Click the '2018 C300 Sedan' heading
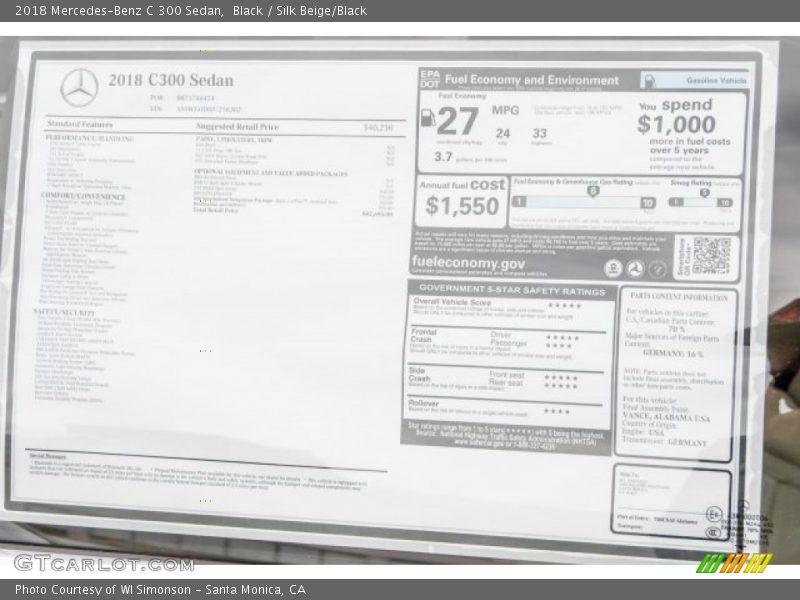This screenshot has height=600, width=800. 170,80
